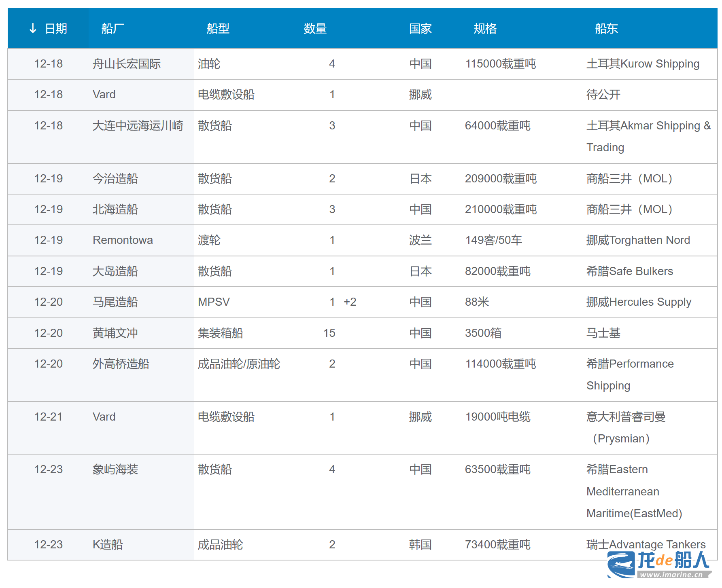
Task: Select the cell 73400载重吨
Action: [498, 545]
